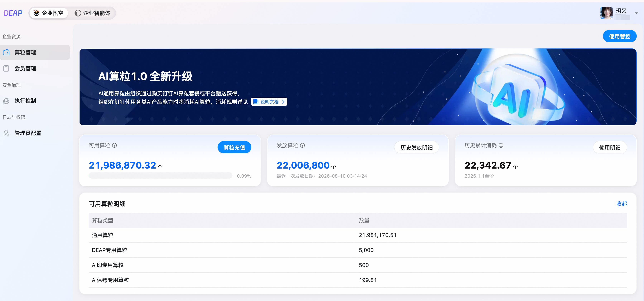Viewport: 644px width, 301px height.
Task: Switch to 企业智能体 tab
Action: click(92, 13)
